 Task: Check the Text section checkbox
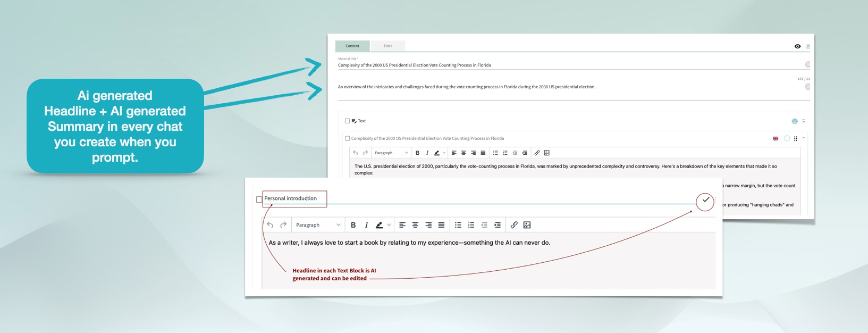(x=347, y=121)
